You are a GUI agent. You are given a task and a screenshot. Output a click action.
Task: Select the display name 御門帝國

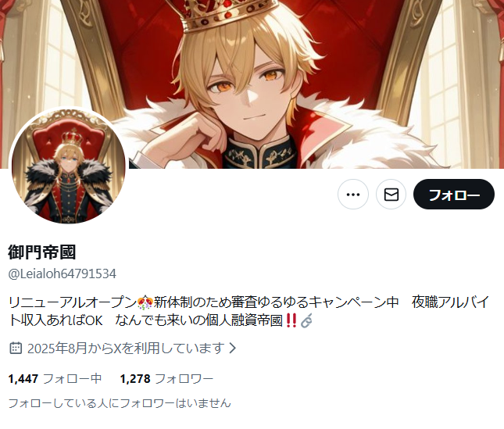coord(41,252)
